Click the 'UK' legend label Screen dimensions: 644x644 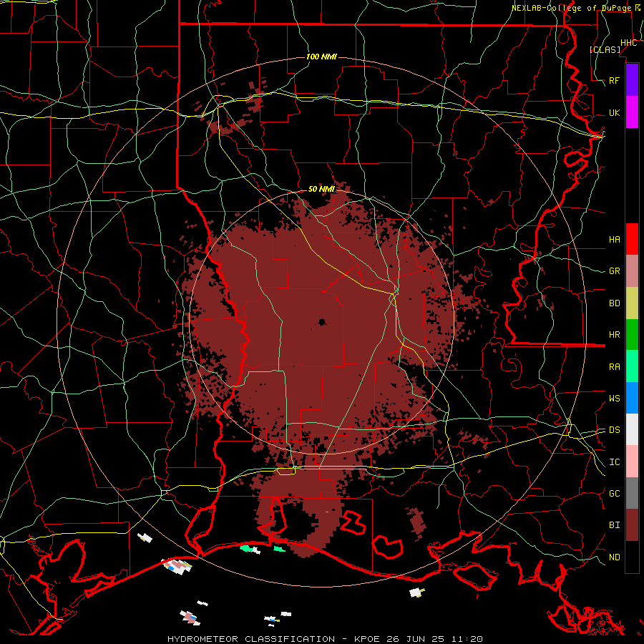(x=615, y=113)
